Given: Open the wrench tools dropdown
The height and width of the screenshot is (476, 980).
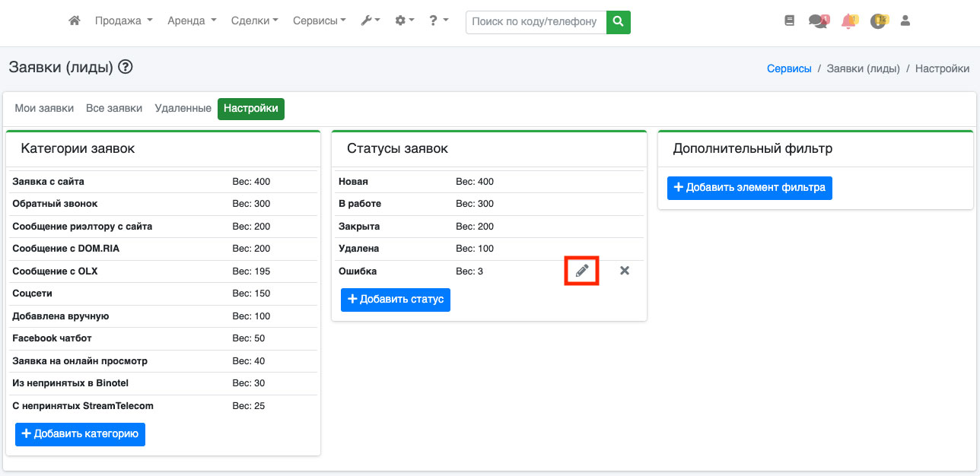Looking at the screenshot, I should (370, 21).
